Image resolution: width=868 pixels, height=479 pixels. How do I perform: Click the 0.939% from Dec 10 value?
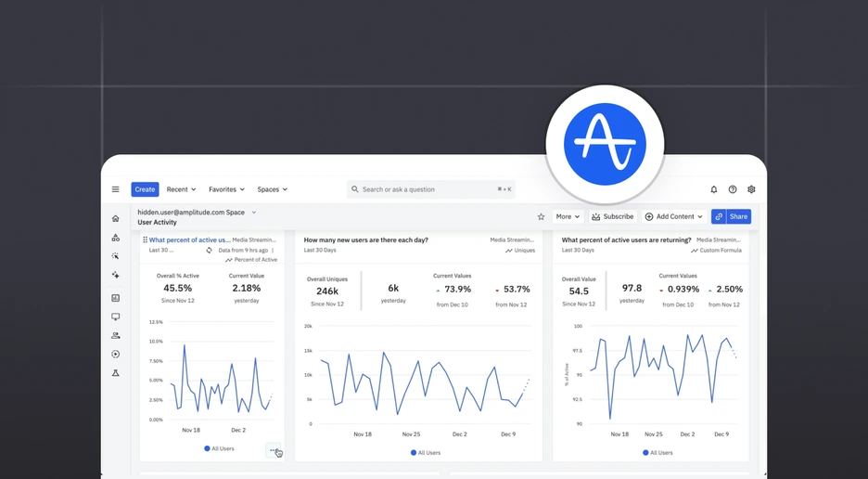(x=683, y=290)
